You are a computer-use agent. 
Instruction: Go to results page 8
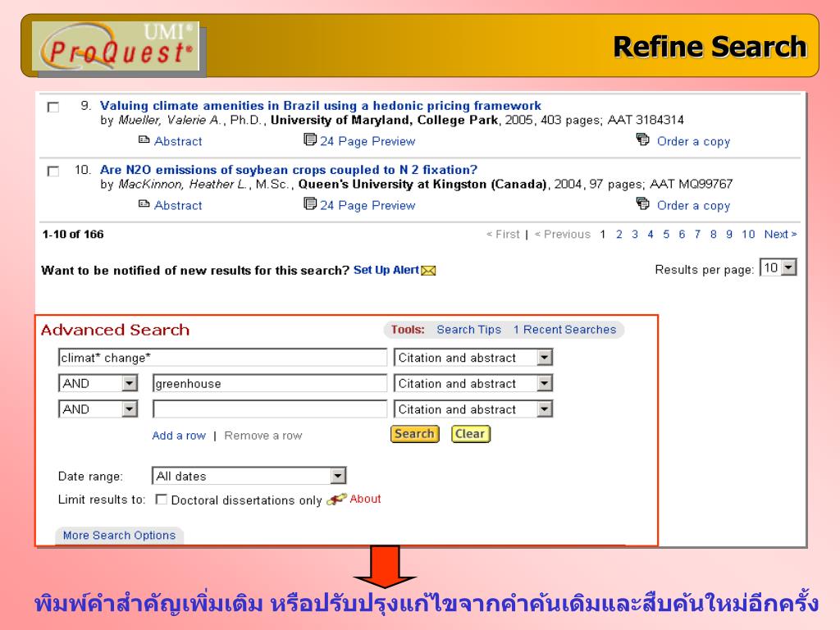click(x=713, y=234)
